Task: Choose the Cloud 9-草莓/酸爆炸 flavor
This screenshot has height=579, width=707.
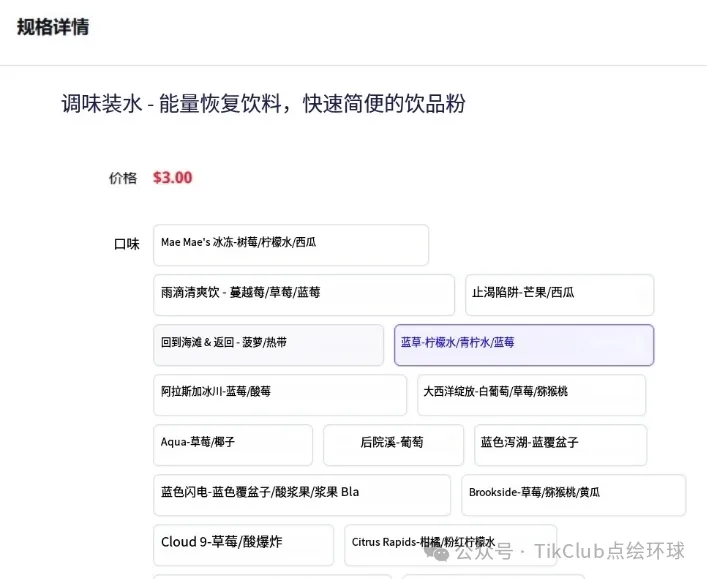Action: (243, 544)
